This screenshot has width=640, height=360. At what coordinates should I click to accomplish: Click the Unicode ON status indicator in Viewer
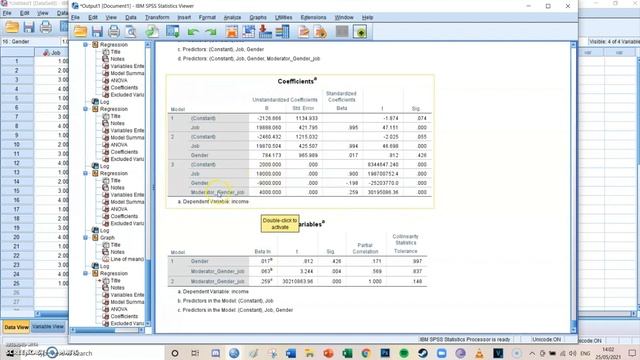coord(546,340)
